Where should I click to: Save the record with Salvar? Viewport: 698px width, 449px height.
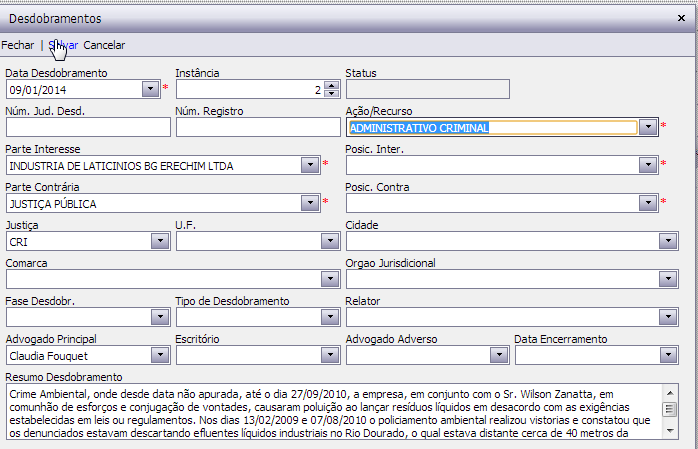pyautogui.click(x=63, y=45)
